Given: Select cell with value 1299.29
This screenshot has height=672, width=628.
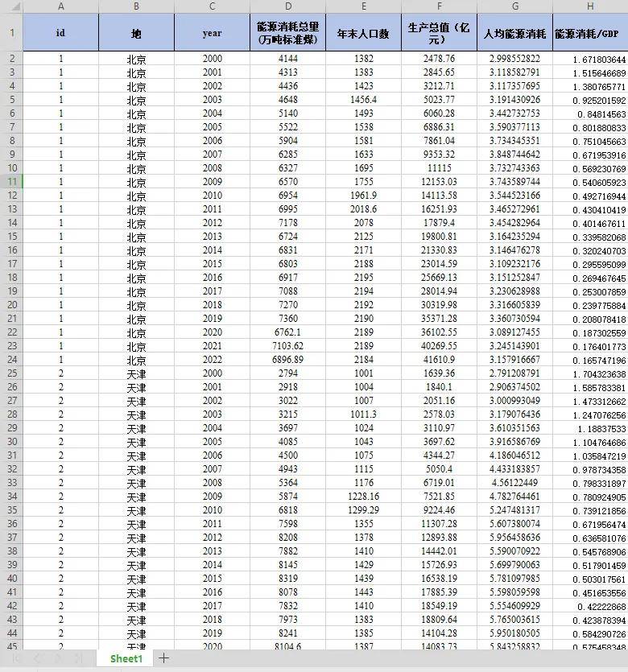Looking at the screenshot, I should [363, 510].
